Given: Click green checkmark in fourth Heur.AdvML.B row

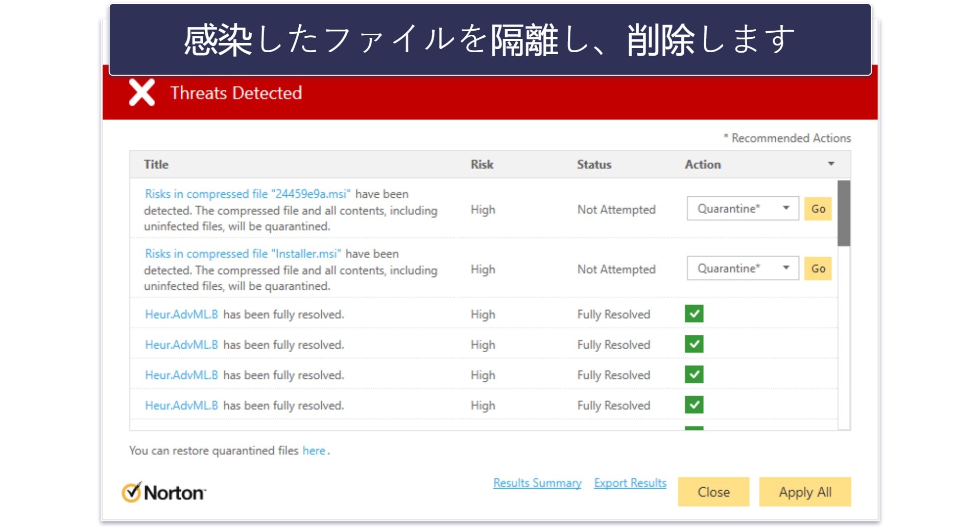Looking at the screenshot, I should pos(694,405).
